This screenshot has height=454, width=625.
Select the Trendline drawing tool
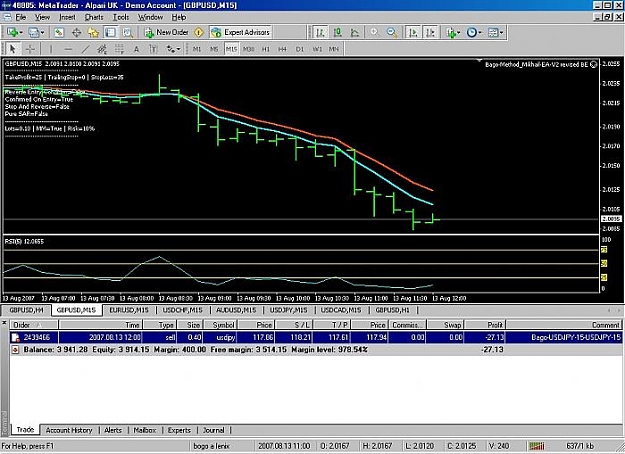pos(85,49)
